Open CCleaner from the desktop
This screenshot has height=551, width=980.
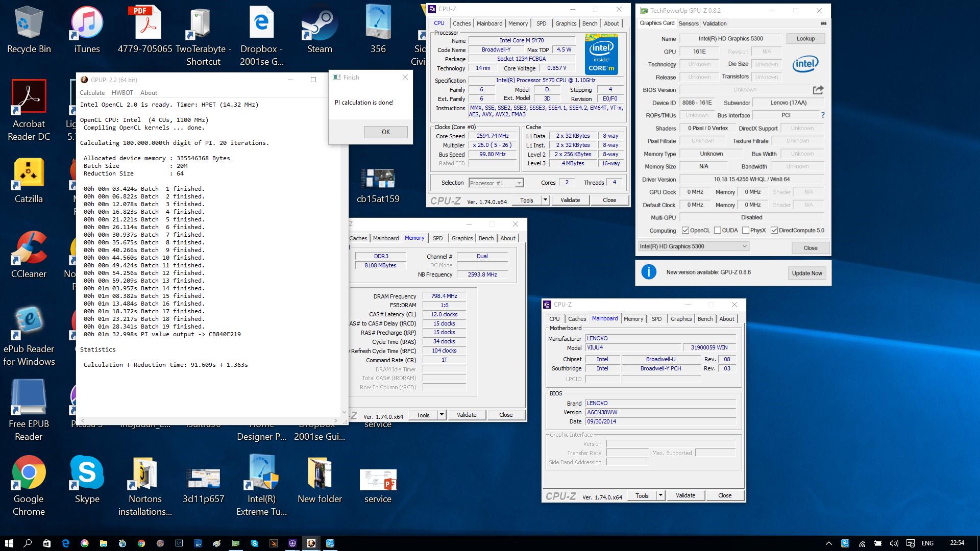(x=29, y=254)
